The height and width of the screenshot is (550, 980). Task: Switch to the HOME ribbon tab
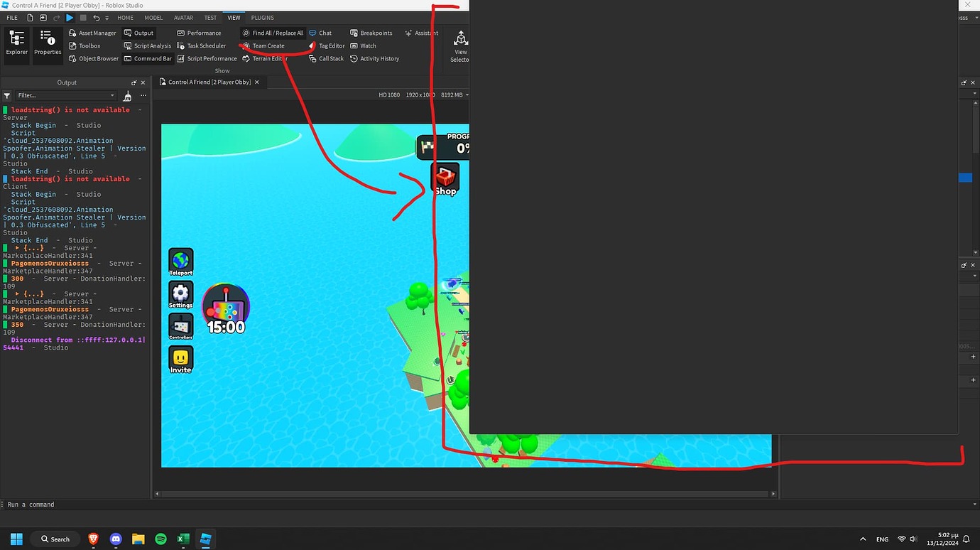coord(125,18)
